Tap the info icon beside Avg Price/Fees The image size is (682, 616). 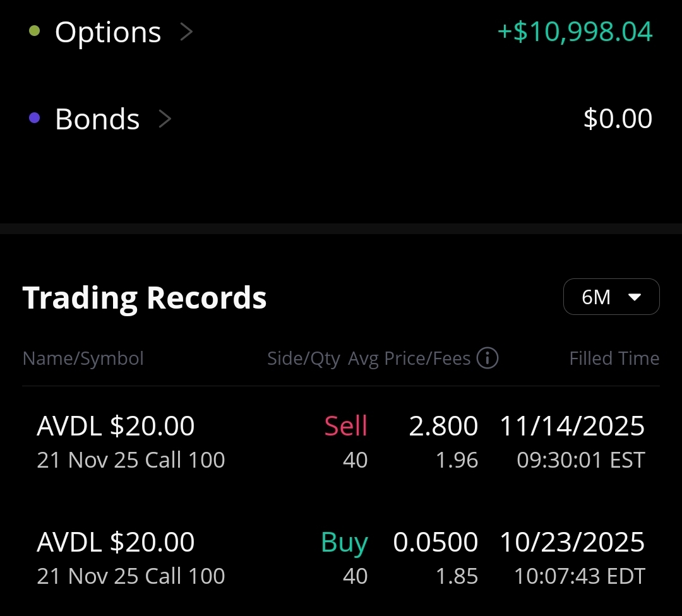coord(487,358)
